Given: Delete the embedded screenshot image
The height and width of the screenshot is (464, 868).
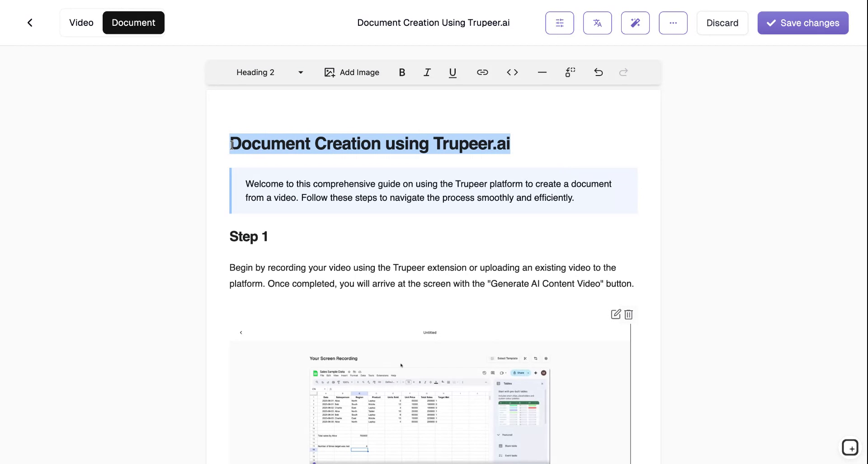Looking at the screenshot, I should (x=628, y=314).
